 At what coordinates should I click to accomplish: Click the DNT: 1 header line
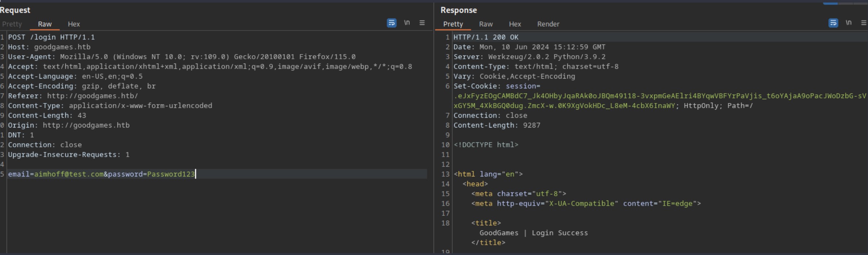coord(21,135)
